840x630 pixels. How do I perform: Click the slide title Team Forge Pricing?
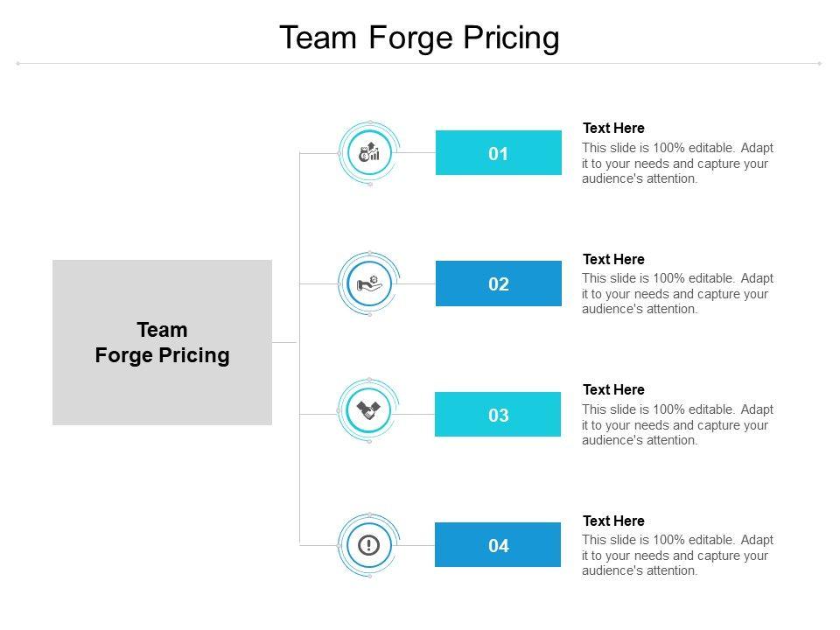[419, 38]
